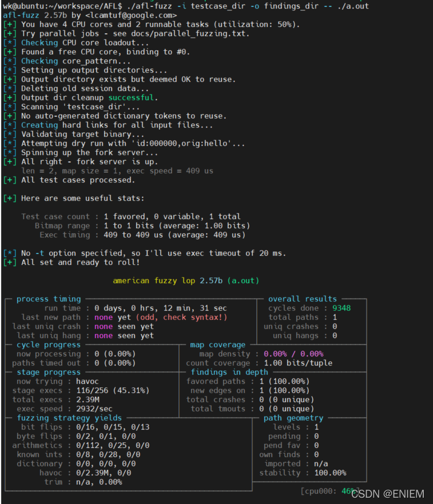Click the 'new edges on' row
Viewport: 433px width, 504px height.
pos(250,391)
